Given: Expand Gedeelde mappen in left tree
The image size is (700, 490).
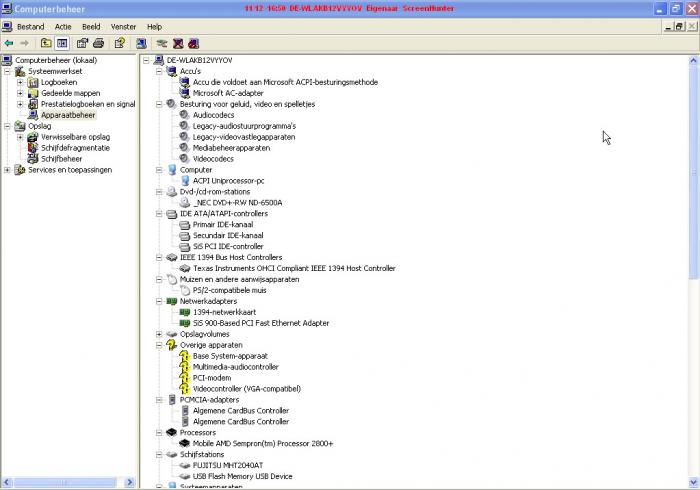Looking at the screenshot, I should pos(20,93).
